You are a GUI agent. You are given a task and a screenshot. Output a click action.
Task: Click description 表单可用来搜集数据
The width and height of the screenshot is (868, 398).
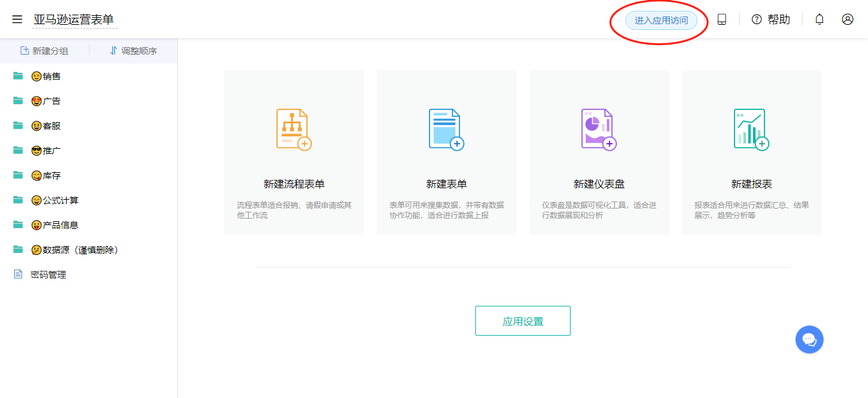click(x=447, y=210)
